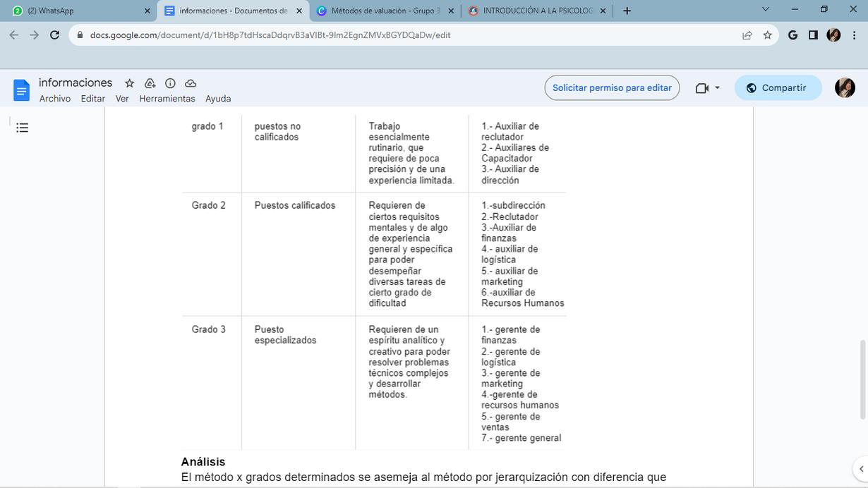
Task: Close the WhatsApp tab
Action: point(147,11)
